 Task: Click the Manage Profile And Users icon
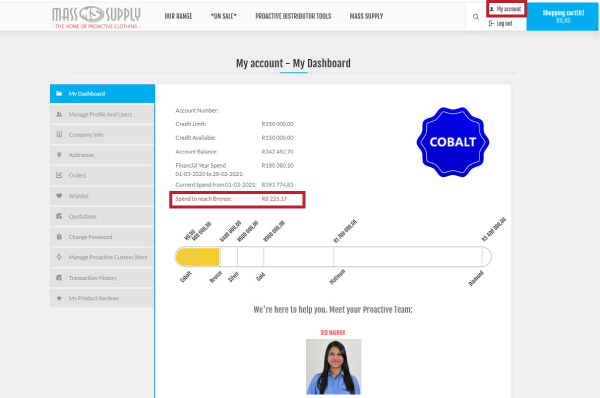click(x=59, y=114)
